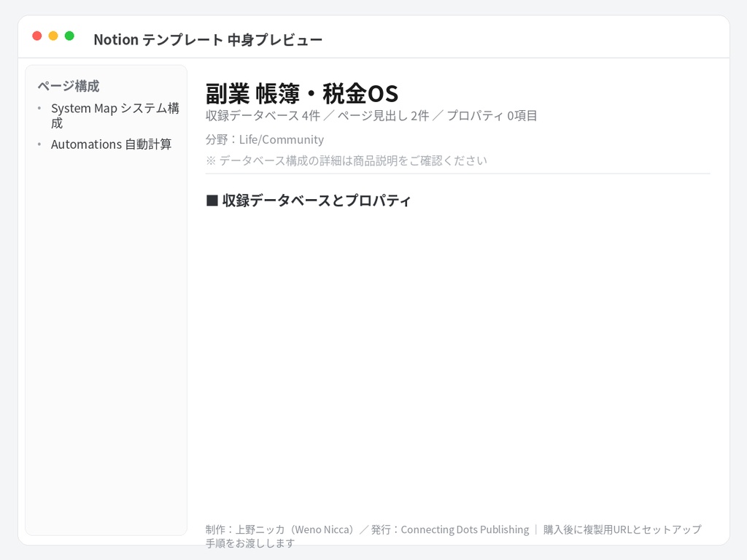
Task: Open Automations 自動計算 page in sidebar
Action: (x=111, y=144)
